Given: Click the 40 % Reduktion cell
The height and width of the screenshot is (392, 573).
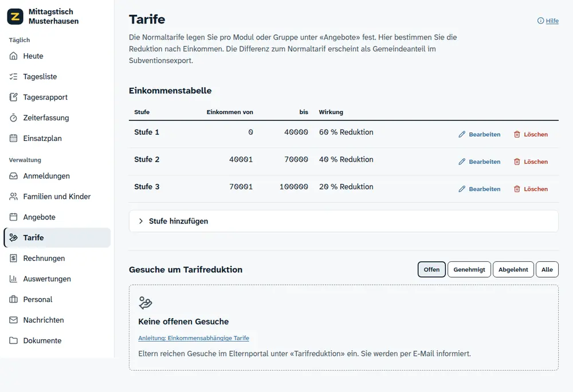Looking at the screenshot, I should click(346, 159).
